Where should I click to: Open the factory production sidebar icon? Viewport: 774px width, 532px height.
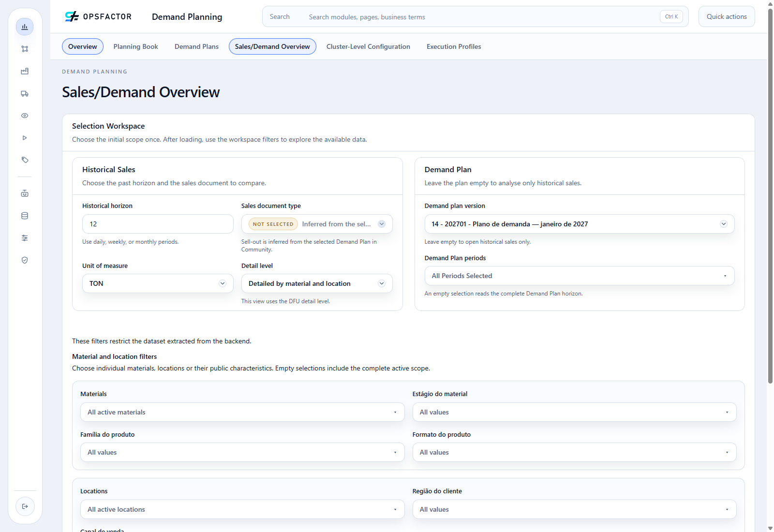click(x=25, y=71)
